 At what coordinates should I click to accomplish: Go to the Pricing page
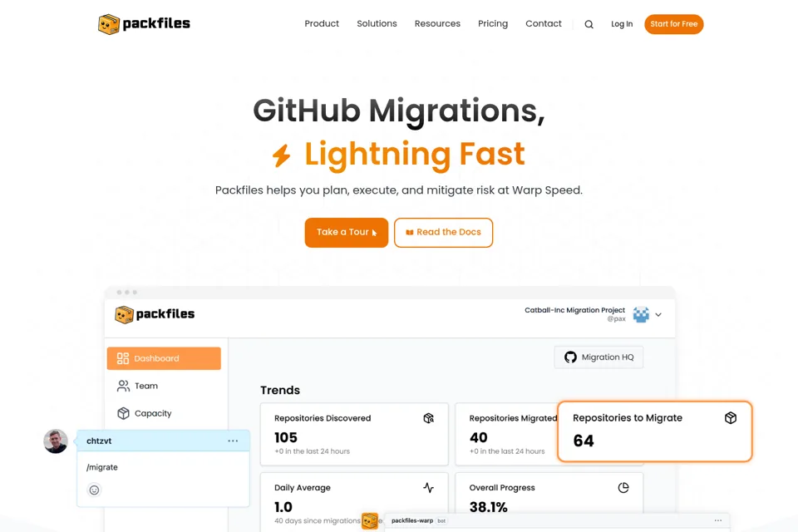click(x=493, y=24)
